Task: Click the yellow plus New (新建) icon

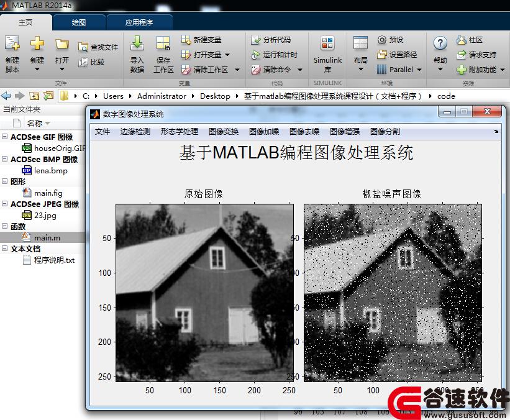Action: coord(37,43)
